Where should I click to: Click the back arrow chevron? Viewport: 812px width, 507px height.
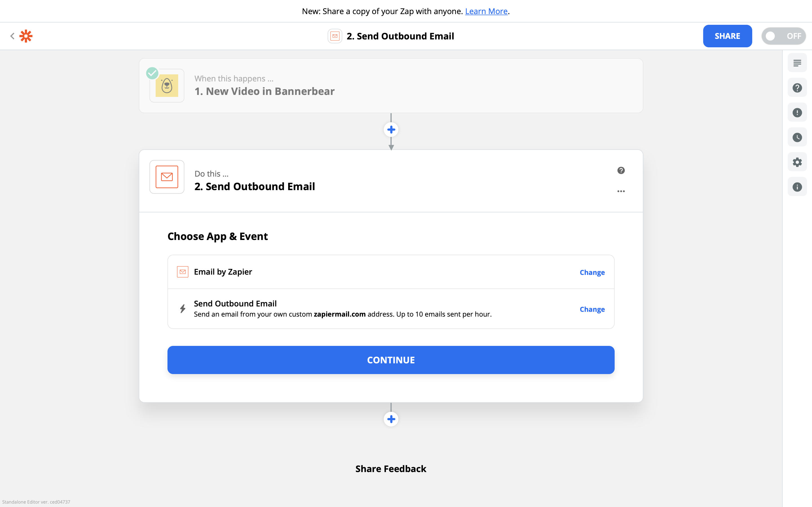pos(12,36)
